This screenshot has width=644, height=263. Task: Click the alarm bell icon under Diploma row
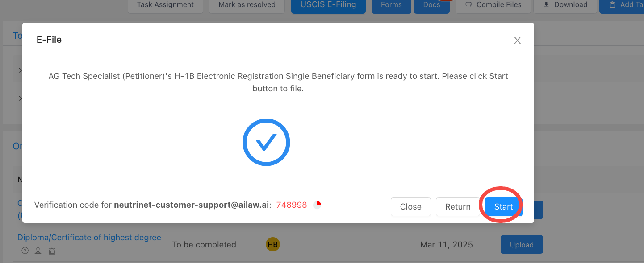pos(52,251)
